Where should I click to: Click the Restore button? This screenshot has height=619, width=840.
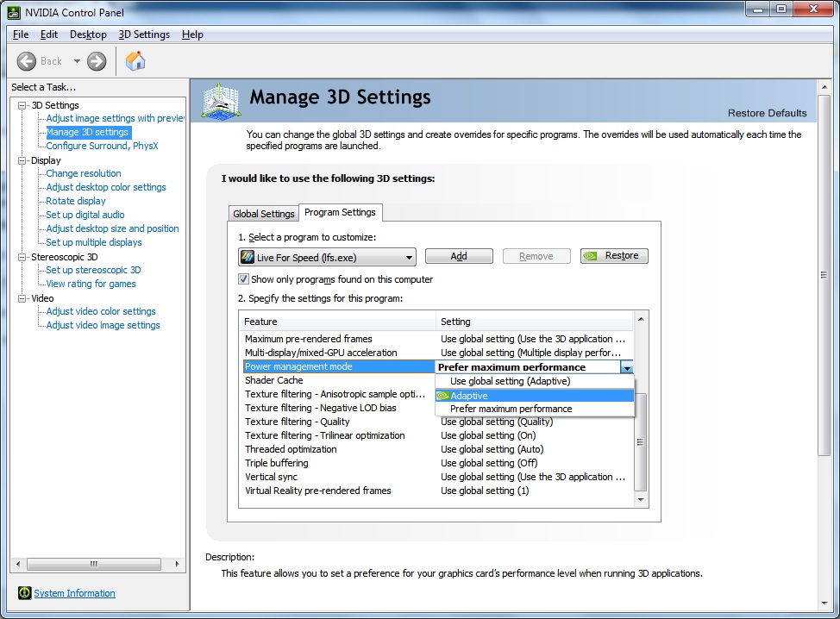(614, 256)
